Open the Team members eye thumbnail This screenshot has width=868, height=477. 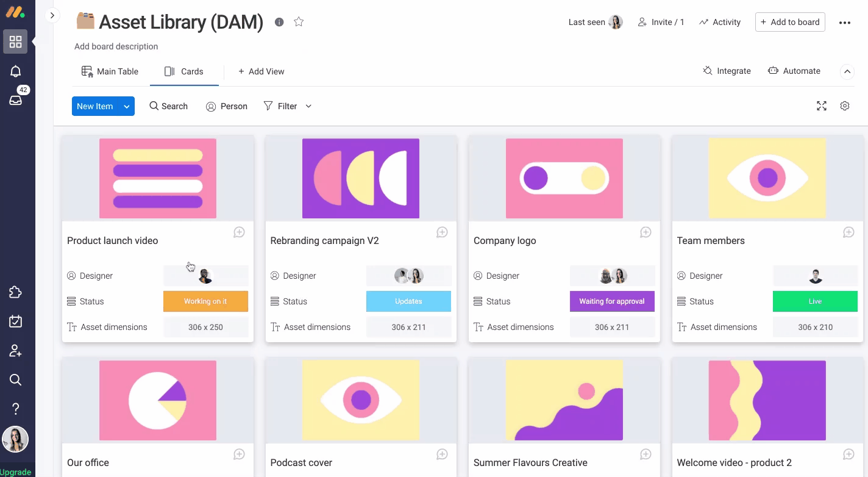coord(767,178)
